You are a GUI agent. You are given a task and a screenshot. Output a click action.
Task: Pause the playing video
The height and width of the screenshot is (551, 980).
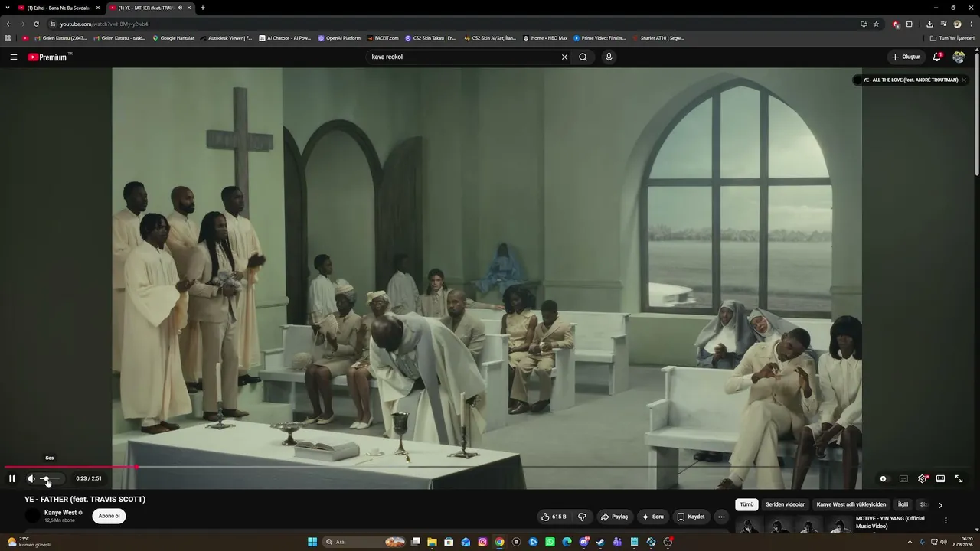[12, 478]
